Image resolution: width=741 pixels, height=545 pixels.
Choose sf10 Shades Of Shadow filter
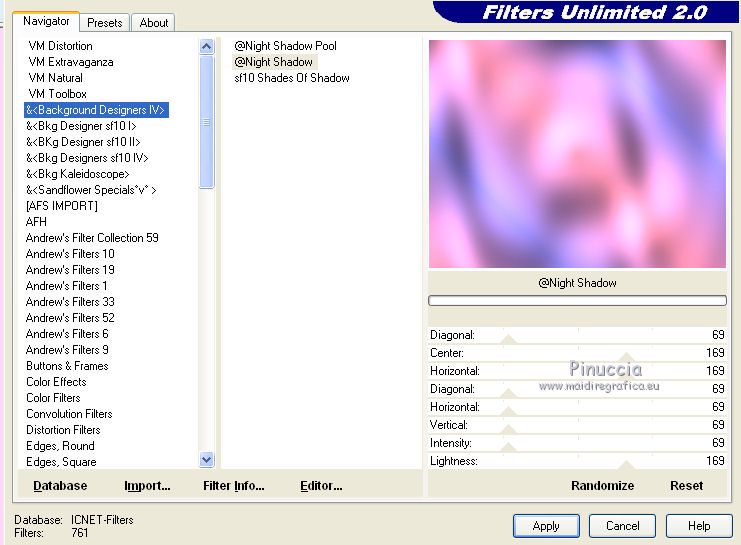292,78
